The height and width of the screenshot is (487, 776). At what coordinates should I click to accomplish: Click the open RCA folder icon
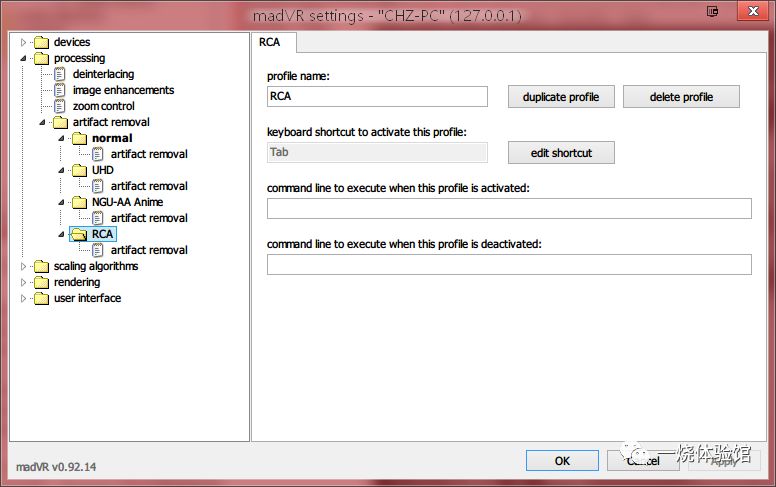pyautogui.click(x=79, y=235)
